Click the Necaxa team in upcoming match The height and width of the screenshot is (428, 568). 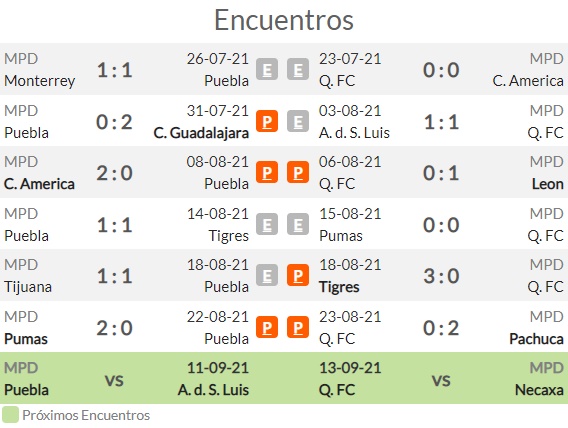(x=539, y=390)
